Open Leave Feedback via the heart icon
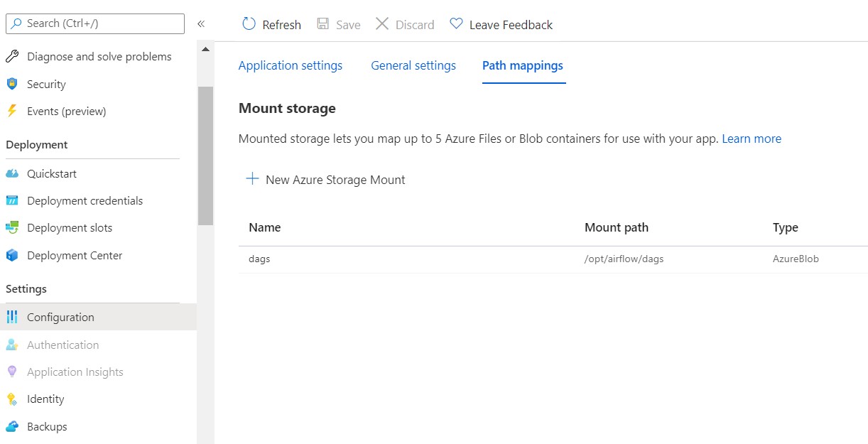Image resolution: width=868 pixels, height=444 pixels. point(456,23)
